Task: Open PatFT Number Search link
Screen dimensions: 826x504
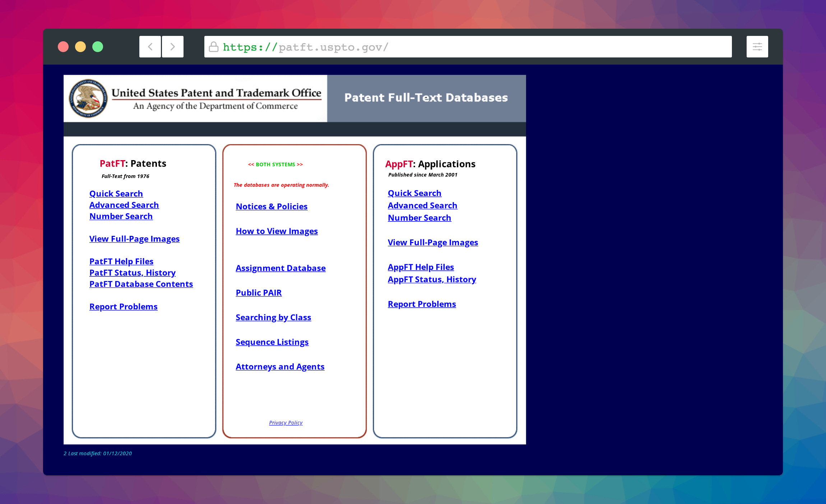Action: (121, 216)
